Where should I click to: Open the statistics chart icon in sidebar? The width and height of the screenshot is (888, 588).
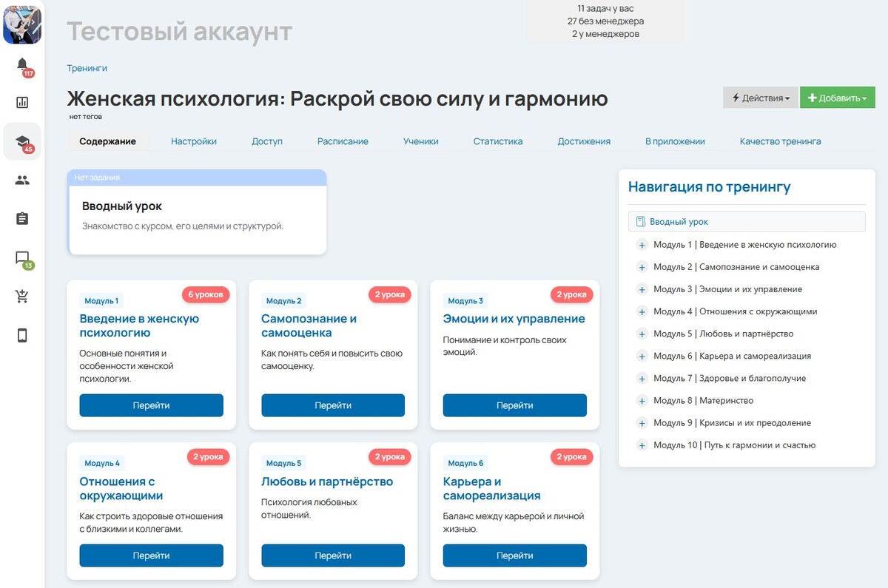click(22, 103)
